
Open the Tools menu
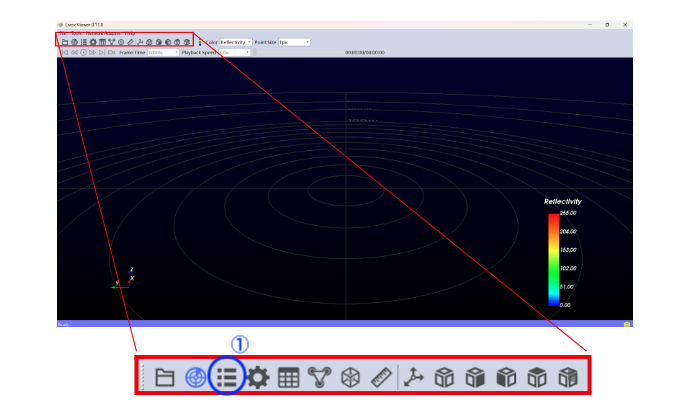coord(76,33)
